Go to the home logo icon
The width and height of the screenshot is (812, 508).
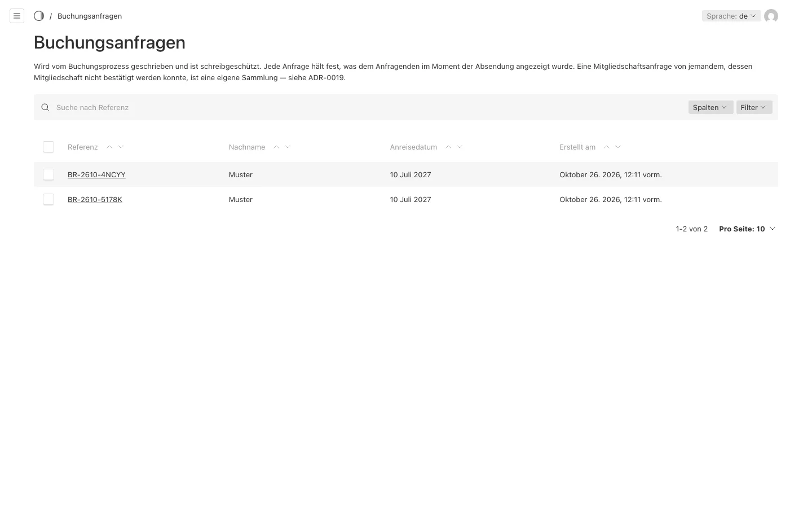point(39,16)
